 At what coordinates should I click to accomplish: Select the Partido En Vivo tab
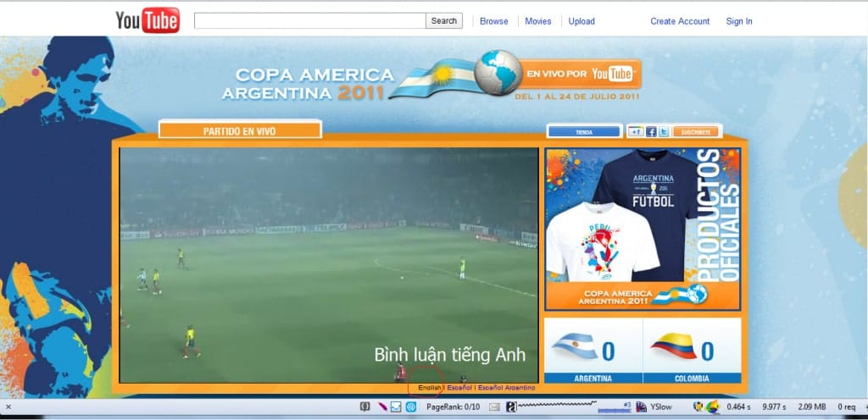coord(240,131)
